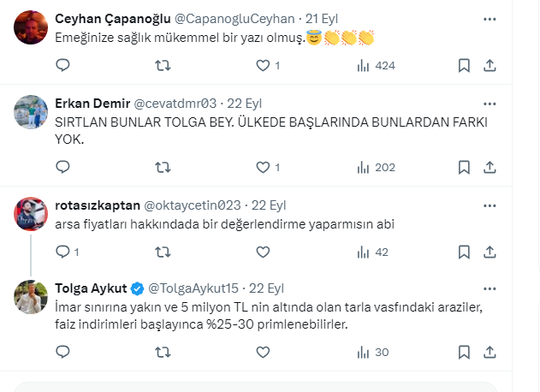Open more options on rotasızkaptan's tweet

point(488,205)
